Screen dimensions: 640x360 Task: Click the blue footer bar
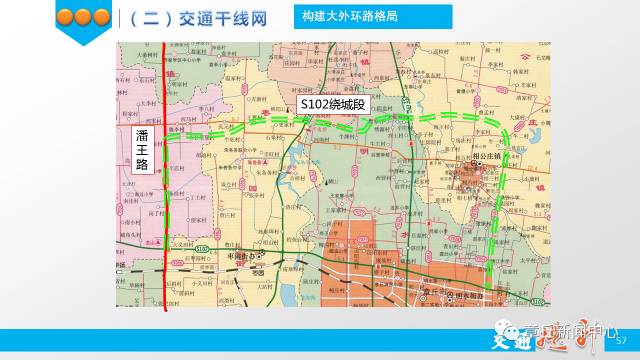(320, 340)
